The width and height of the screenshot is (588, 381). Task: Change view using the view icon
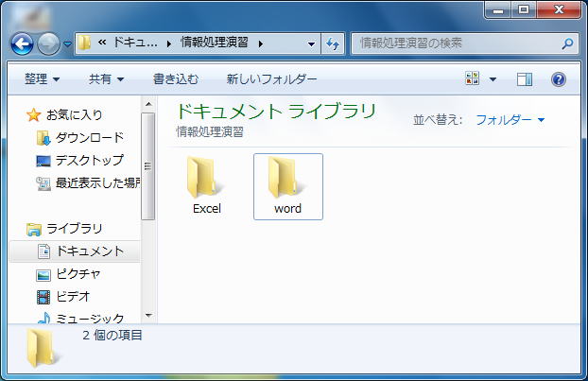(472, 78)
